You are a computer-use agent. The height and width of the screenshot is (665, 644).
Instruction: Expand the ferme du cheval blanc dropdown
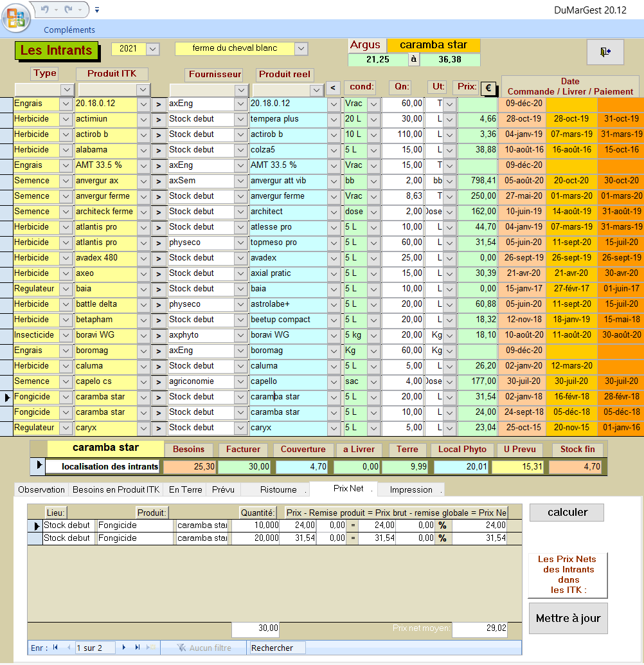point(301,49)
